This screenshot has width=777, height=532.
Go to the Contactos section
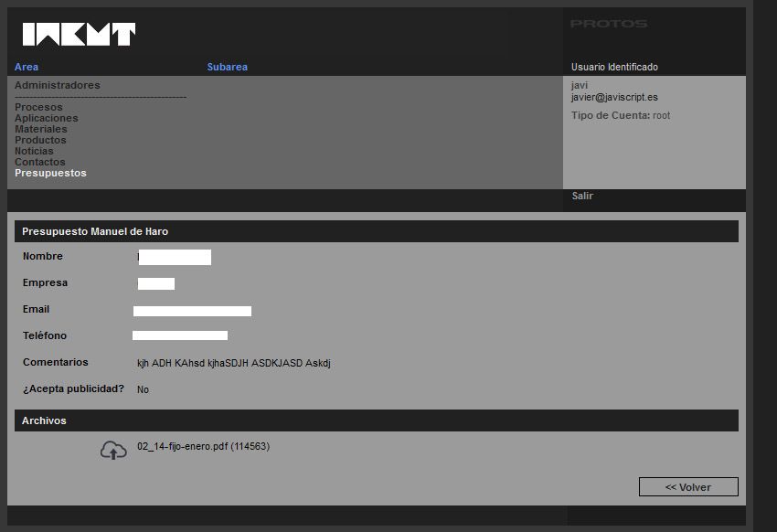pyautogui.click(x=39, y=162)
